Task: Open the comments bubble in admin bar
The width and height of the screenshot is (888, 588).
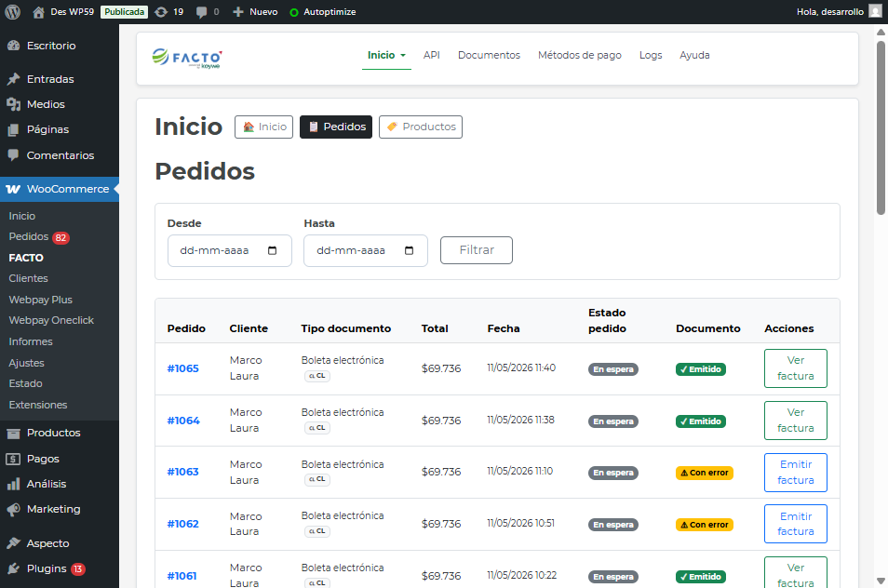Action: point(201,12)
